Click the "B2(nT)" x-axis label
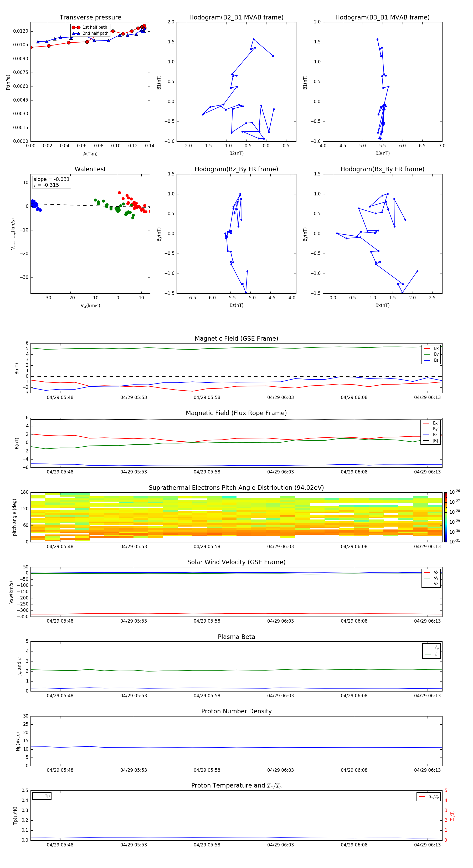Screen dimensions: 473x868 click(236, 153)
